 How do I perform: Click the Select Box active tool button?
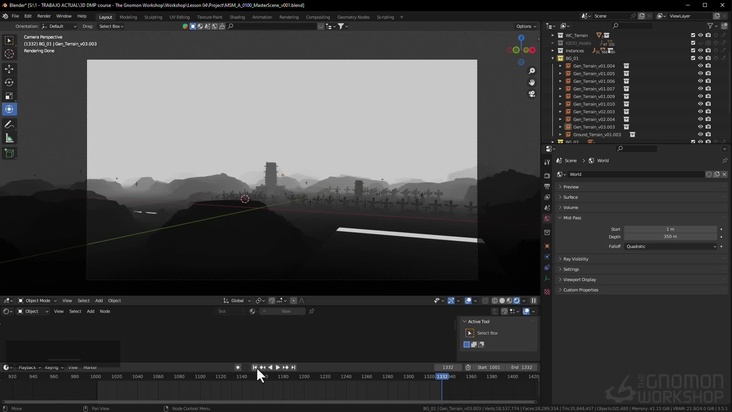470,333
